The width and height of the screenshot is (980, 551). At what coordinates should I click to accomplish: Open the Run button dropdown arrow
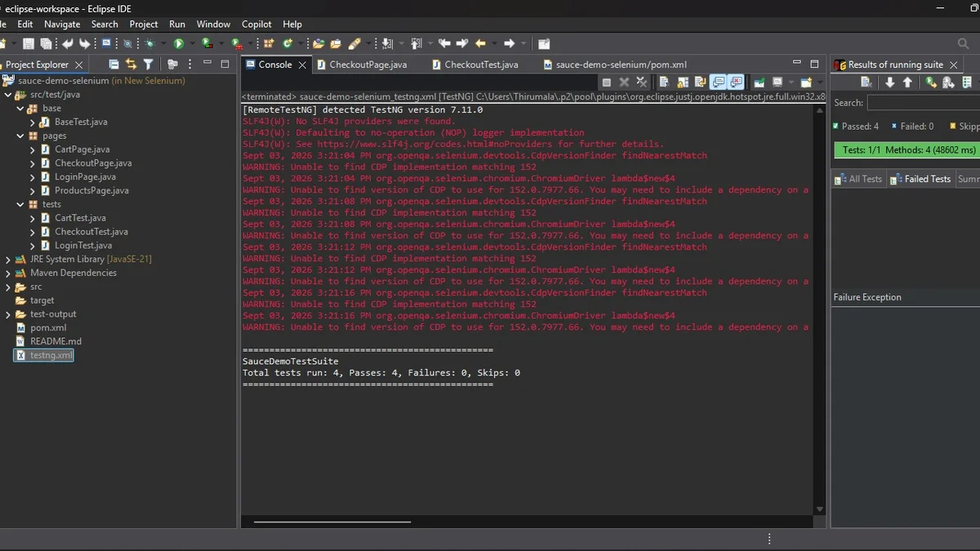click(x=192, y=43)
